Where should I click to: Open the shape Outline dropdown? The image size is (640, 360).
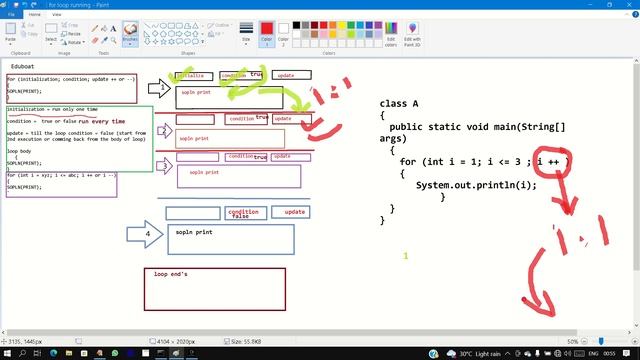click(x=220, y=25)
